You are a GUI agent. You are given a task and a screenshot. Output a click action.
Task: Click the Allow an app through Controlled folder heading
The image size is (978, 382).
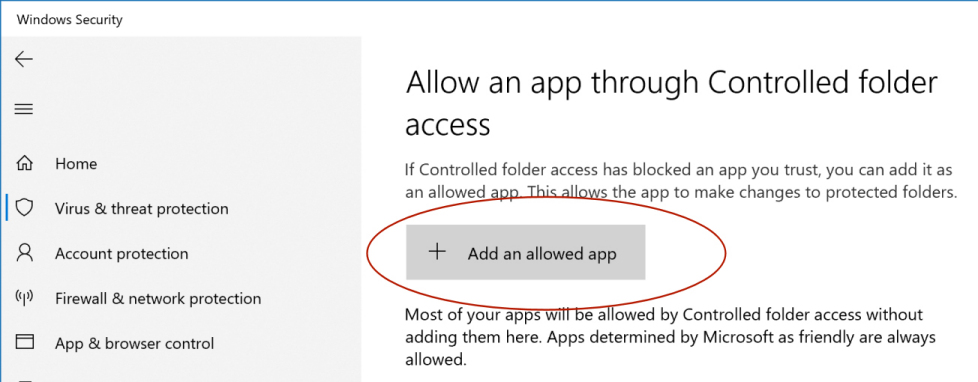(x=671, y=104)
